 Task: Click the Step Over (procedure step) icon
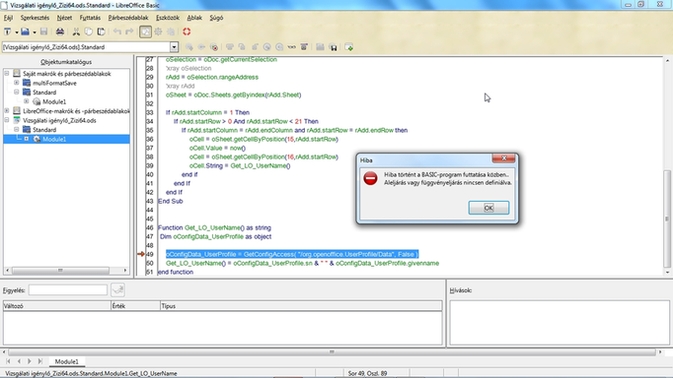coord(230,47)
